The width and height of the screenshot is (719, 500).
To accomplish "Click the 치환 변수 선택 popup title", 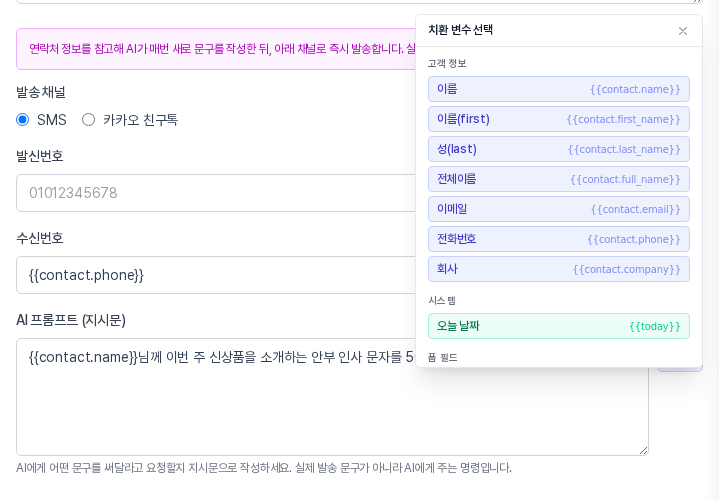I will point(460,30).
